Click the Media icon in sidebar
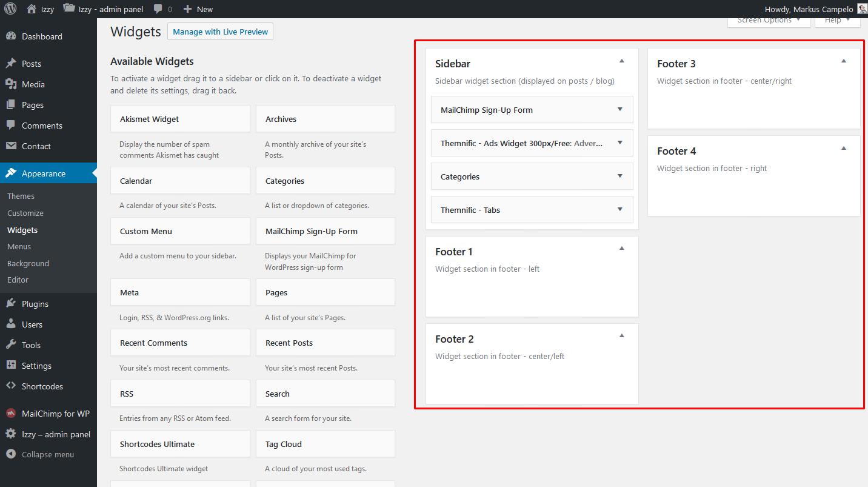Viewport: 868px width, 487px height. click(11, 84)
